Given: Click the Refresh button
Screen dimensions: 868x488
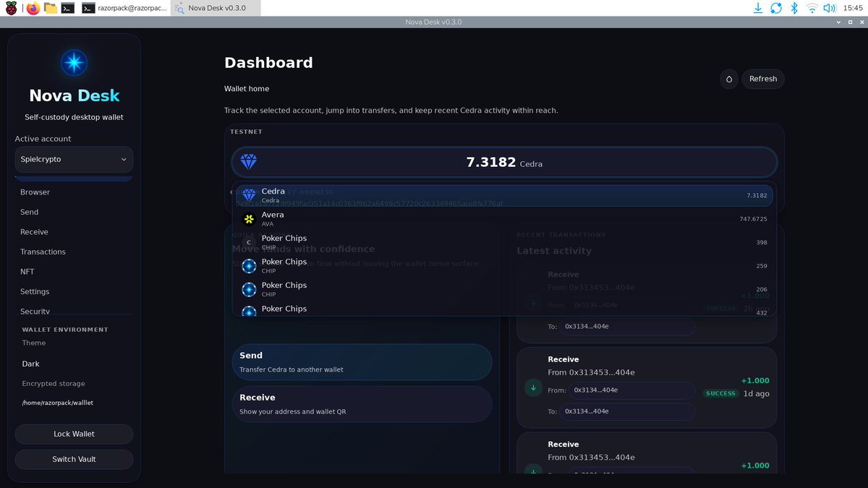Looking at the screenshot, I should pyautogui.click(x=763, y=79).
